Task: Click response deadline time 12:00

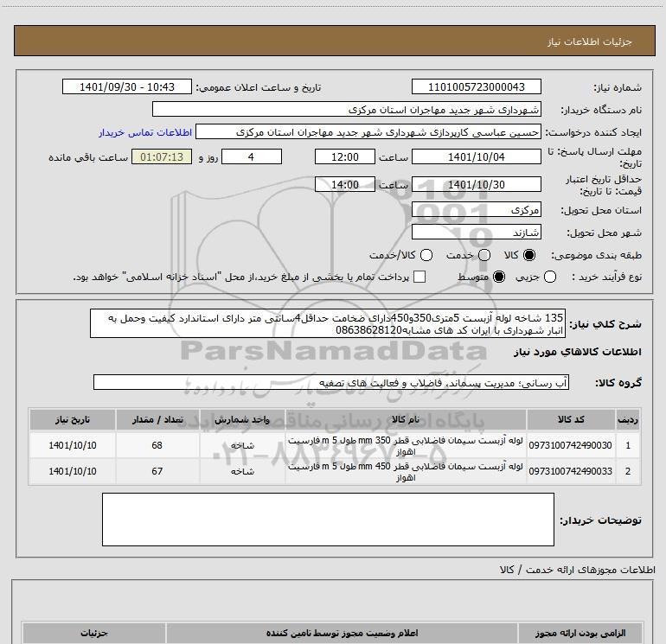Action: tap(345, 156)
